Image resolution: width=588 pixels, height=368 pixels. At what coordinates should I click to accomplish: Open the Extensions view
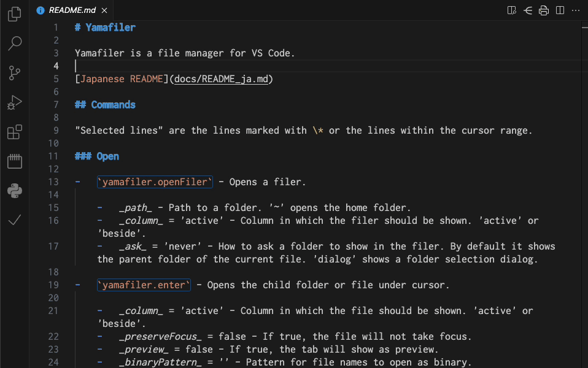point(15,132)
